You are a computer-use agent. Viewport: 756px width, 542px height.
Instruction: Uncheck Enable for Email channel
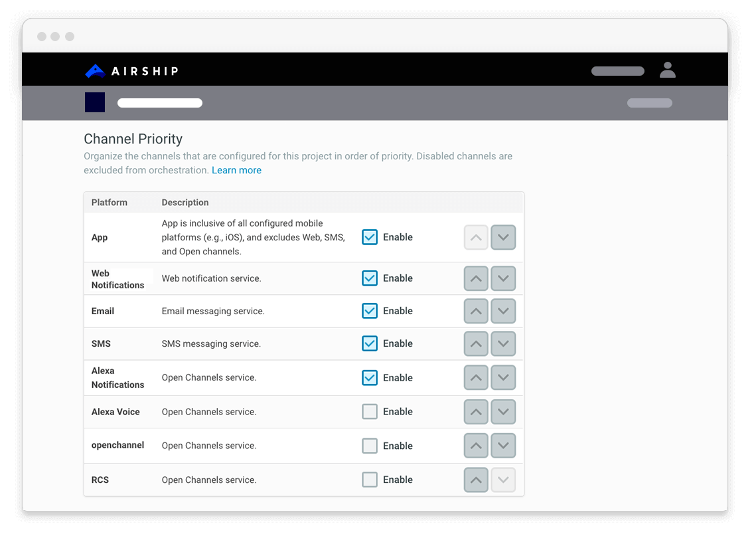pos(370,311)
